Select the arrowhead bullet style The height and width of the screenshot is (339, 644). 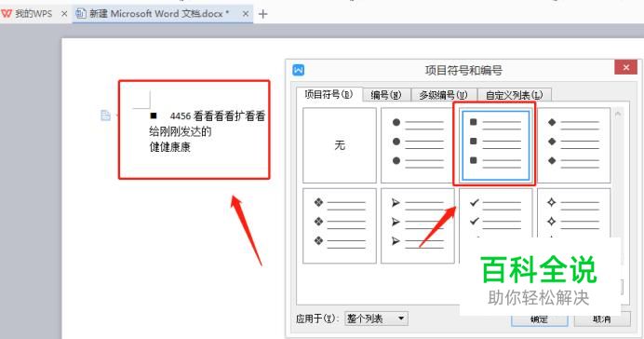pyautogui.click(x=417, y=225)
